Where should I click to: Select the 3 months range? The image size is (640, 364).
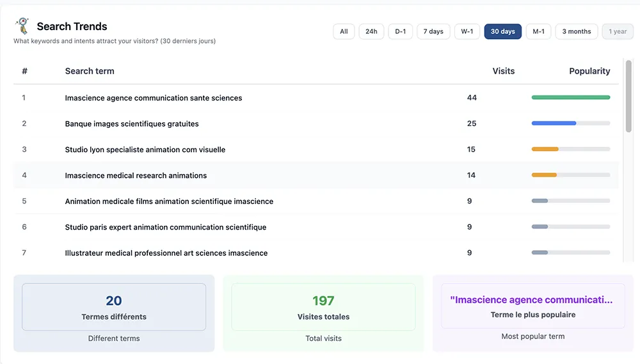tap(576, 31)
